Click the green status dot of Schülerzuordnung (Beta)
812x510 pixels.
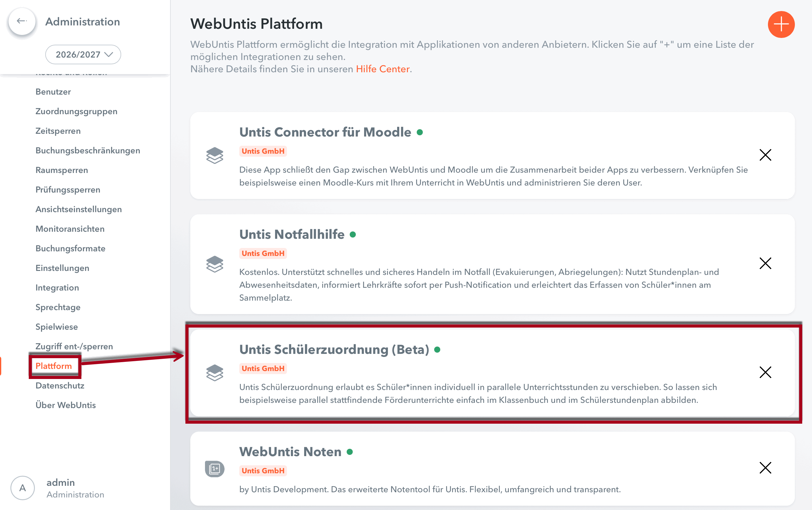[437, 350]
